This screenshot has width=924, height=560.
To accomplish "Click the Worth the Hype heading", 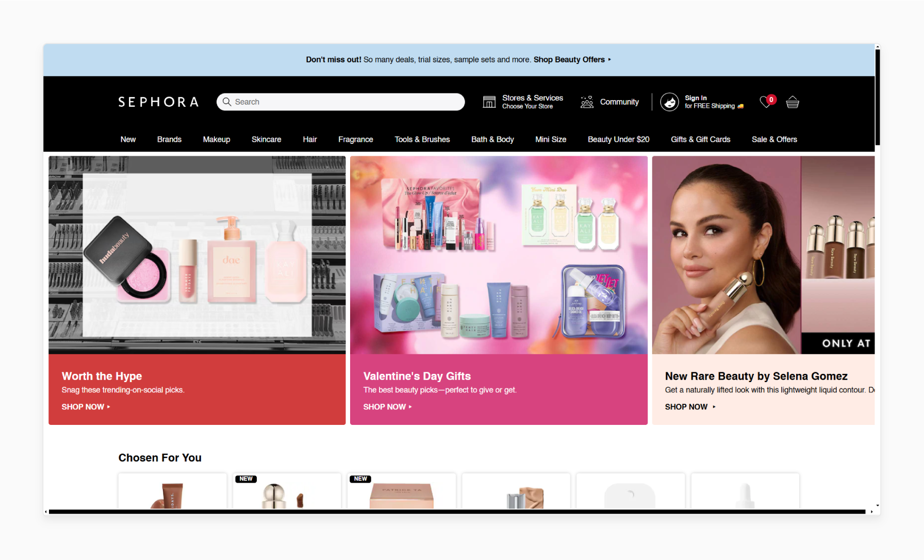I will coord(102,376).
